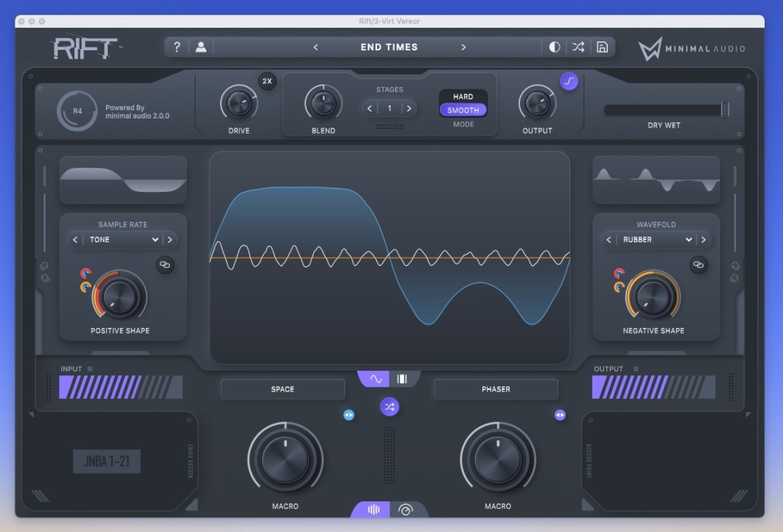Click the PHASER macro label button
This screenshot has width=783, height=532.
click(495, 389)
